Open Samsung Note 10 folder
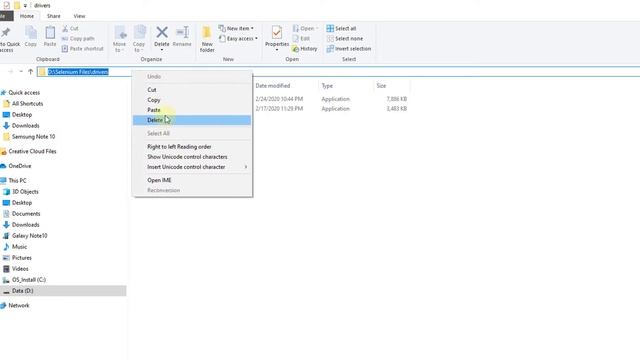 point(33,137)
